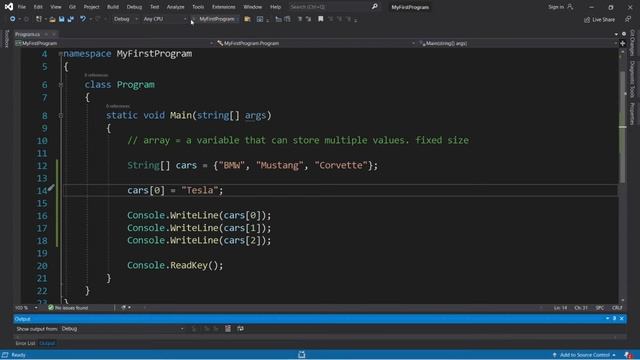Close the Output panel

pos(622,318)
